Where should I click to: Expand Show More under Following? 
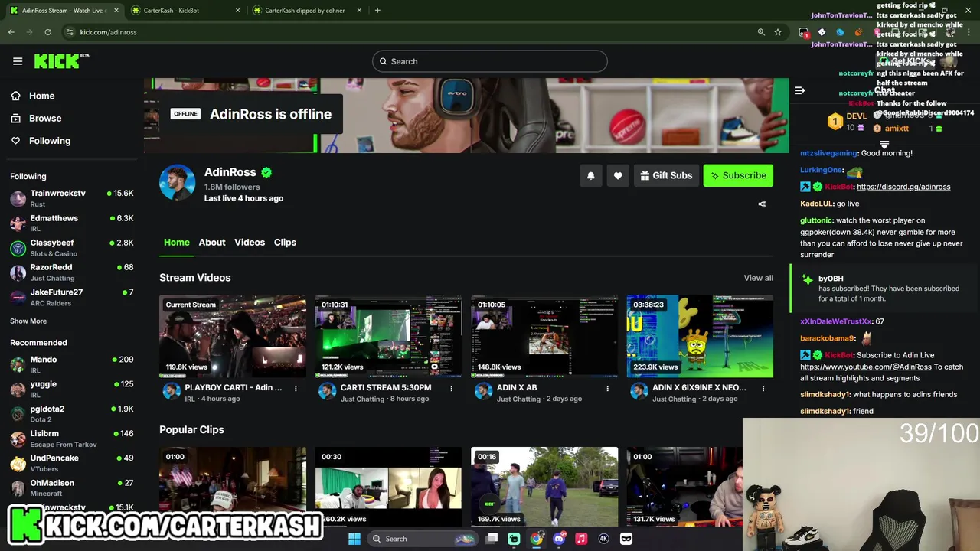coord(28,321)
